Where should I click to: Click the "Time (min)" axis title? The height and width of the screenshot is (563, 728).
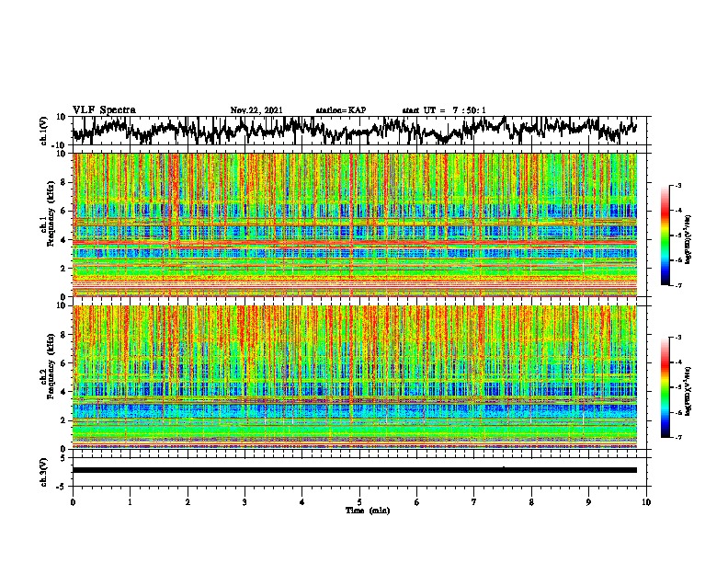(368, 511)
